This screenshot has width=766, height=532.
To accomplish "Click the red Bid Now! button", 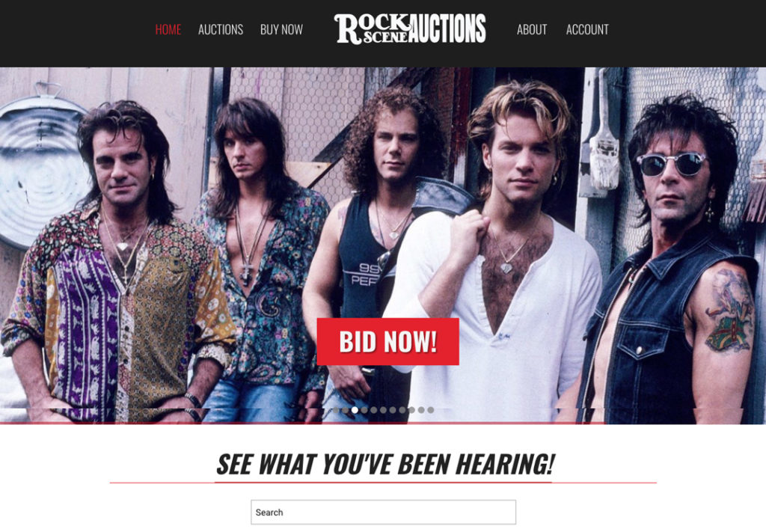I will [388, 341].
